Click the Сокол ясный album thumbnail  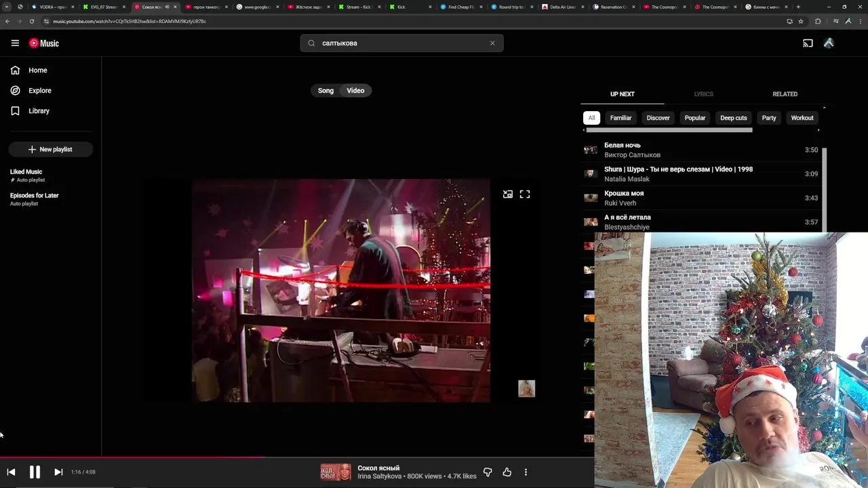click(336, 472)
